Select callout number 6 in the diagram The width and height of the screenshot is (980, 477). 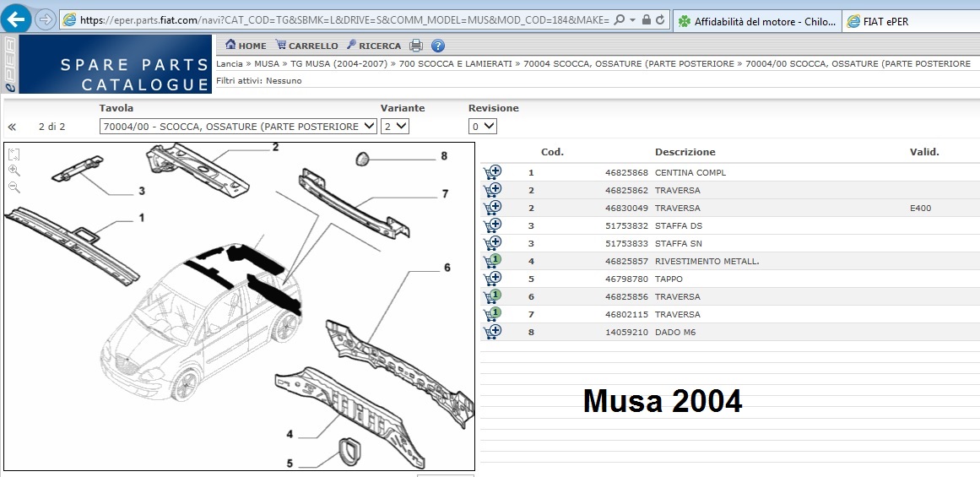[x=447, y=267]
